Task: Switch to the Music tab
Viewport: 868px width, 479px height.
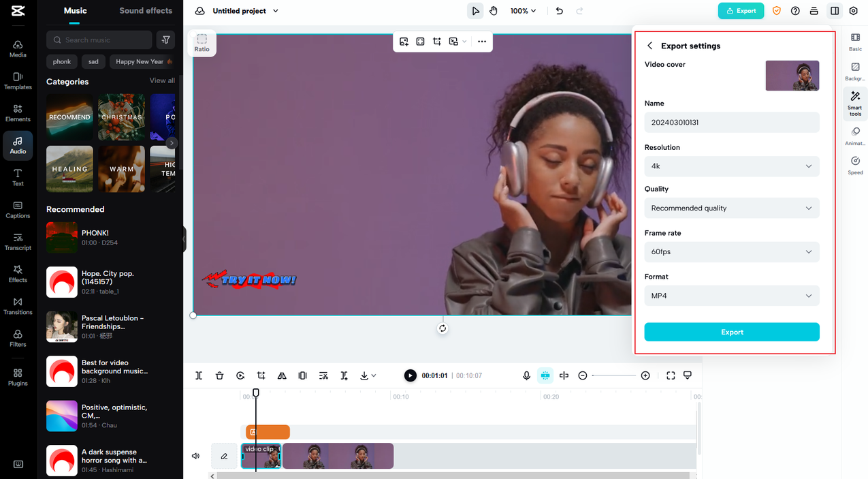Action: 76,10
